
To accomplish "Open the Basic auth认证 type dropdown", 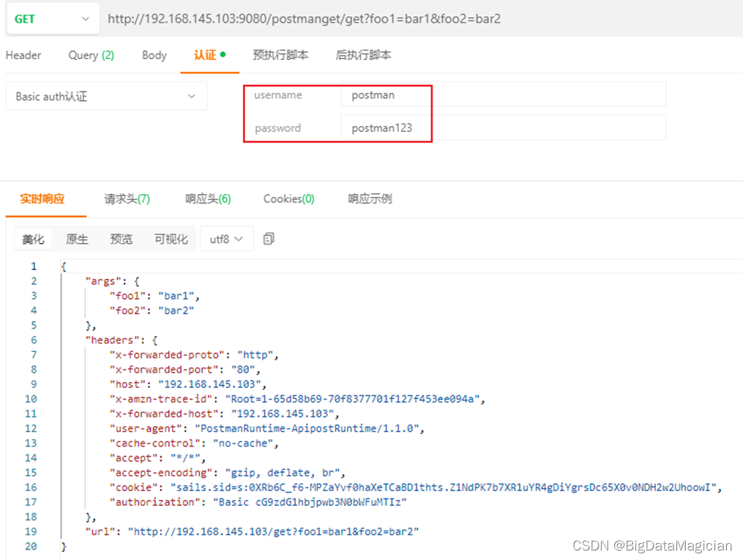I will (x=106, y=96).
